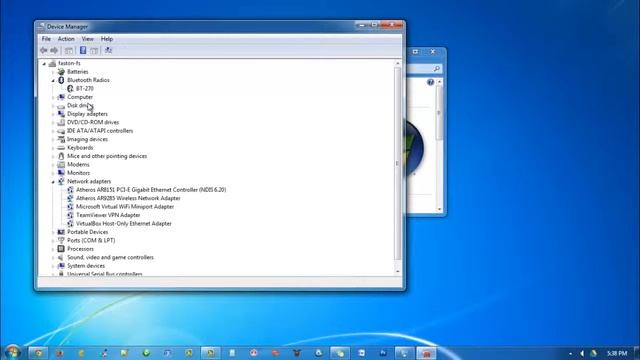Image resolution: width=640 pixels, height=360 pixels.
Task: Open Properties using the blue toolbar icon
Action: pyautogui.click(x=83, y=50)
